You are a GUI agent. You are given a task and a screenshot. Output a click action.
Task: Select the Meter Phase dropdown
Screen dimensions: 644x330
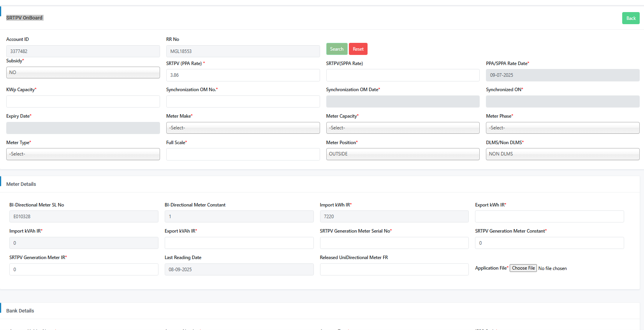(562, 128)
